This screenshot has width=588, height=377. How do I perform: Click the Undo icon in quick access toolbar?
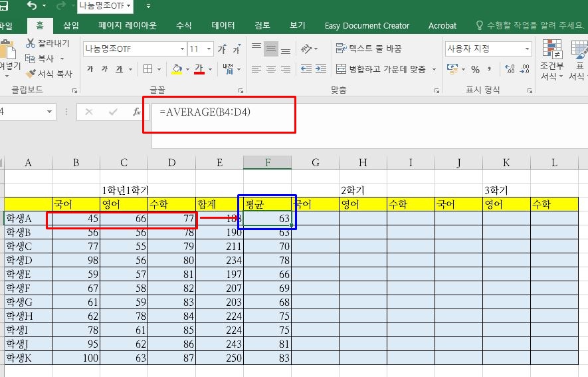(x=33, y=5)
